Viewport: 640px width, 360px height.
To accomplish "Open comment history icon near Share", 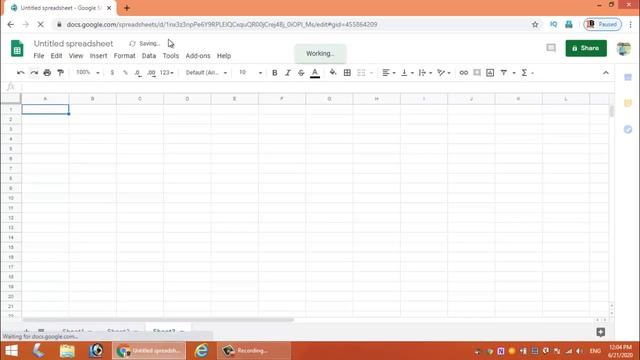I will [x=551, y=48].
